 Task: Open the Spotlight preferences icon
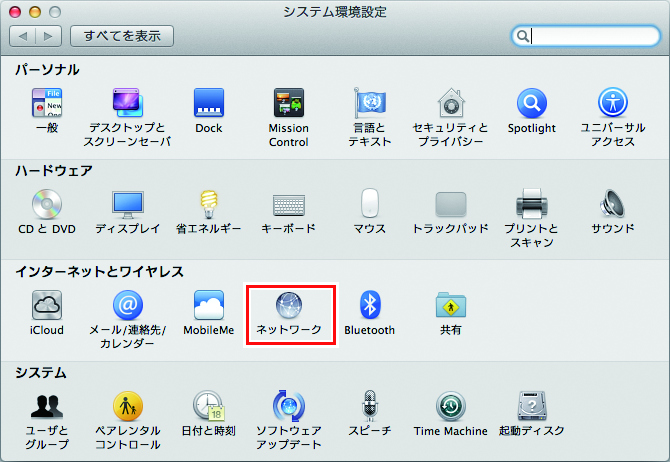532,103
